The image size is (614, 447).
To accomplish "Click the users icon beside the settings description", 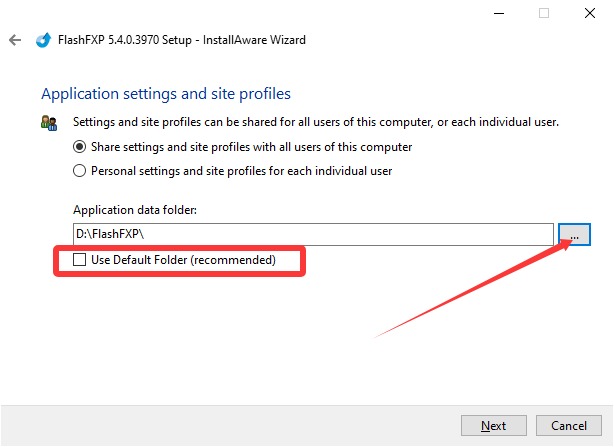I will (x=49, y=122).
